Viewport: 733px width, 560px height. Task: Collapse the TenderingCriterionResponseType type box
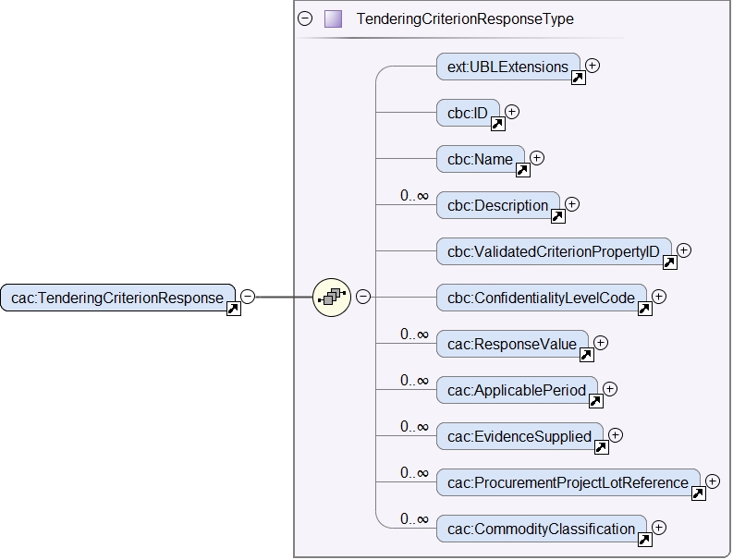coord(305,18)
